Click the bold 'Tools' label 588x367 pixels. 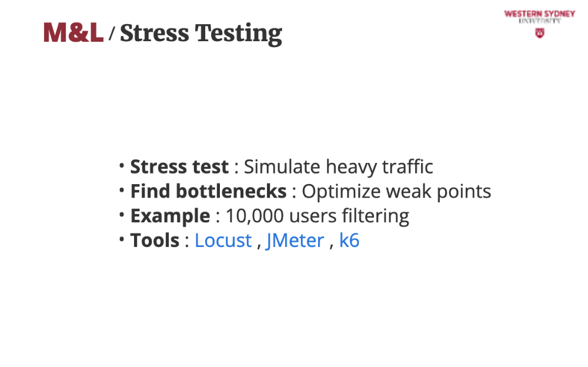click(155, 241)
